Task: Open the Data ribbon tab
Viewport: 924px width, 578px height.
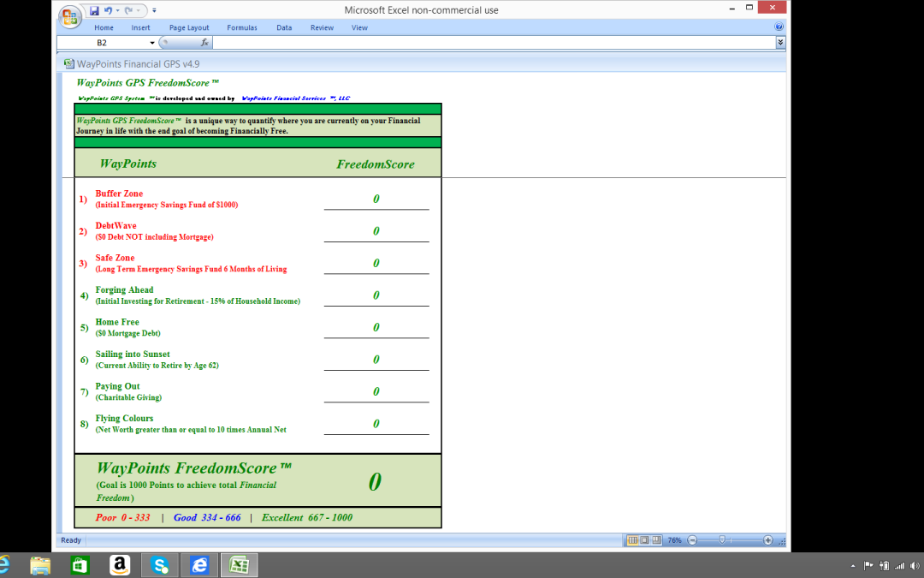Action: [284, 27]
